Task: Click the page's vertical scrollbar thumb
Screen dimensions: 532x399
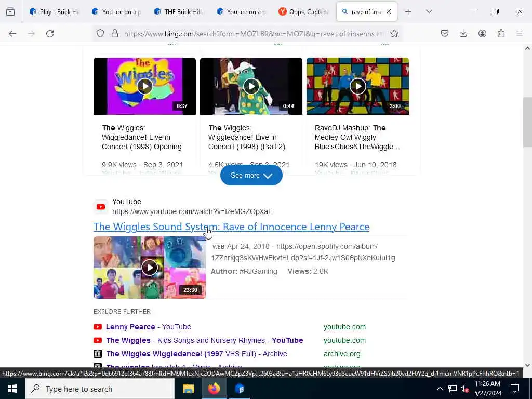Action: point(527,122)
